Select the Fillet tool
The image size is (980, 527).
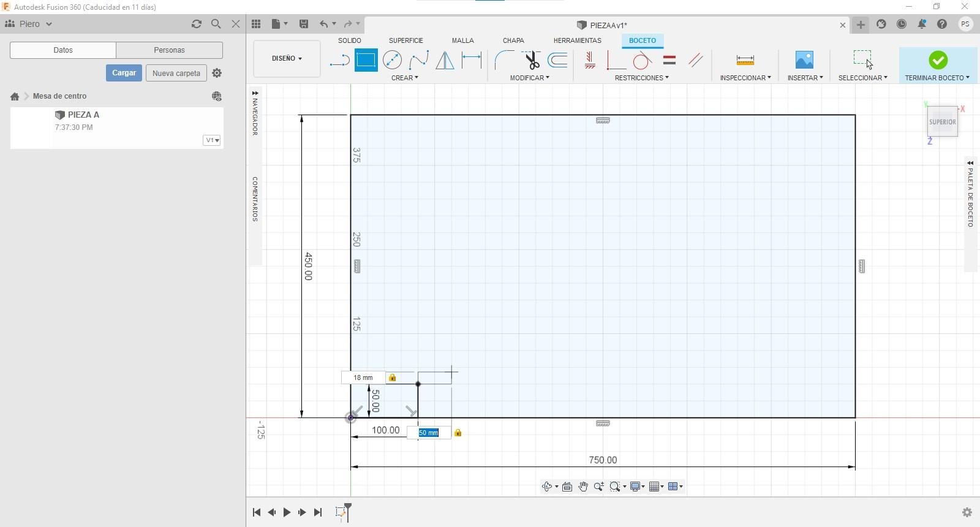(504, 60)
